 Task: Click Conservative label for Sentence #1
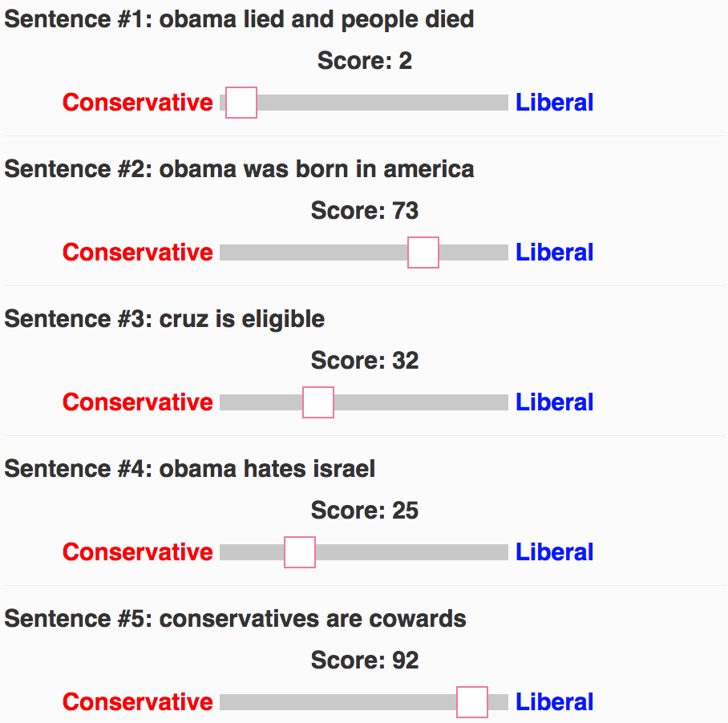pos(137,102)
